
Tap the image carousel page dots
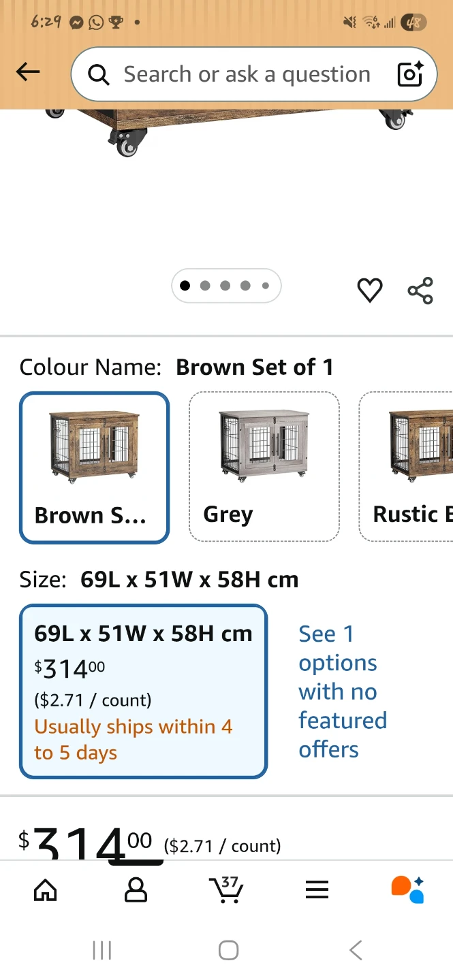click(x=225, y=286)
